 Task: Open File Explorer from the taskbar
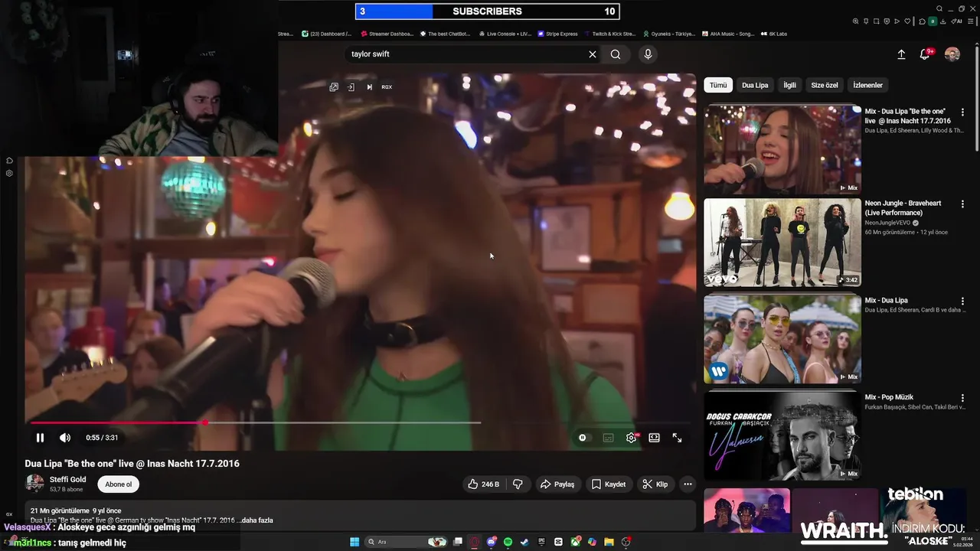click(609, 542)
